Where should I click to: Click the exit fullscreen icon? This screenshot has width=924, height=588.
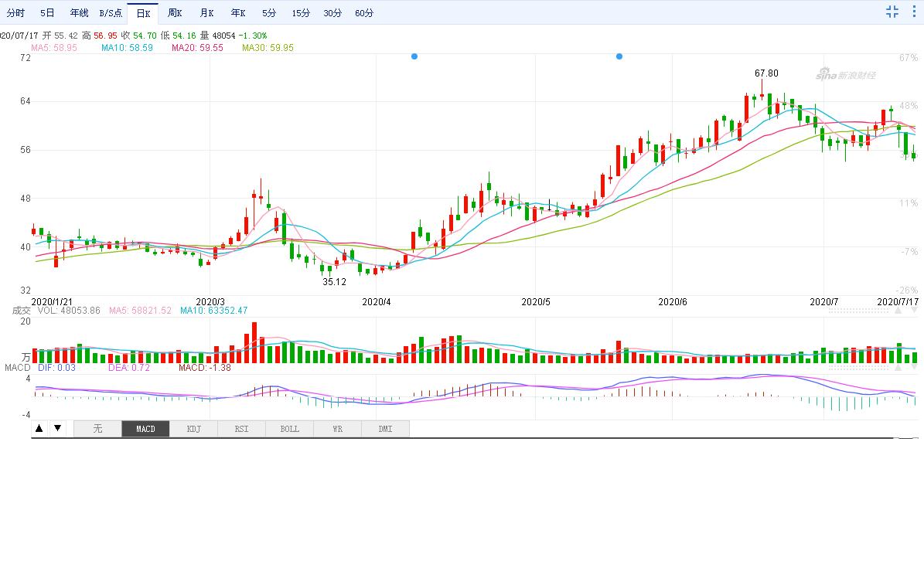892,12
